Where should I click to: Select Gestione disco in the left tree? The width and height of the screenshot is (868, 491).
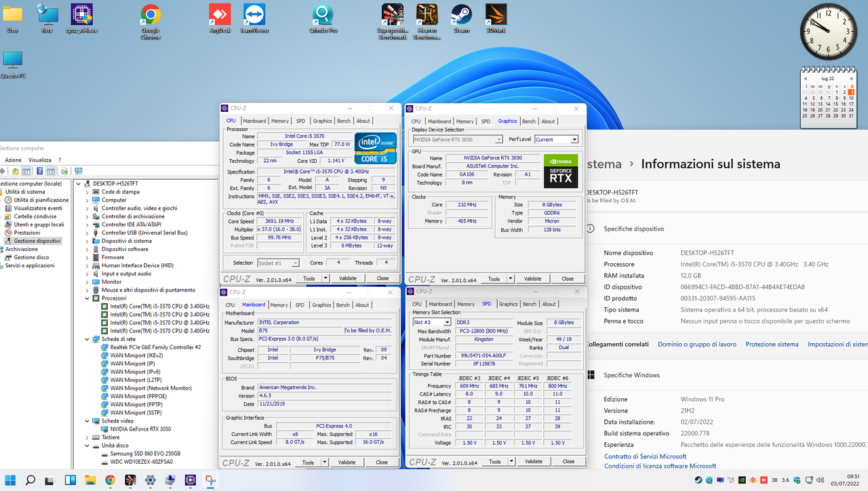click(31, 258)
